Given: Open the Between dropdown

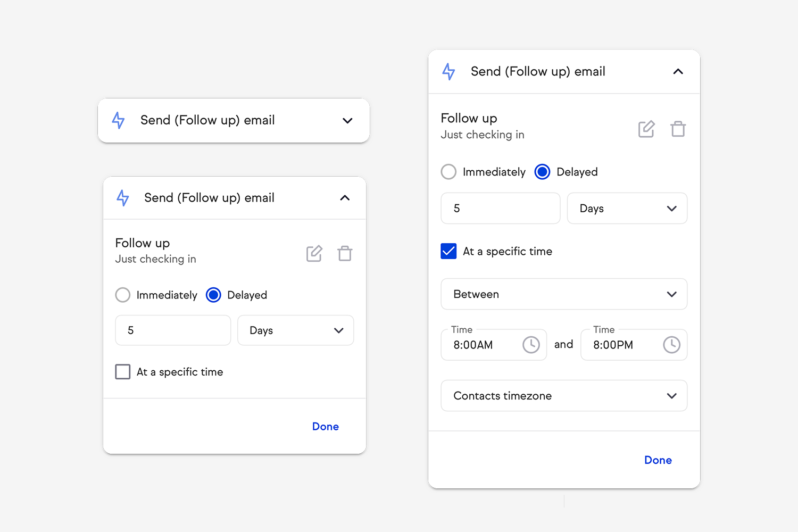Looking at the screenshot, I should [564, 294].
